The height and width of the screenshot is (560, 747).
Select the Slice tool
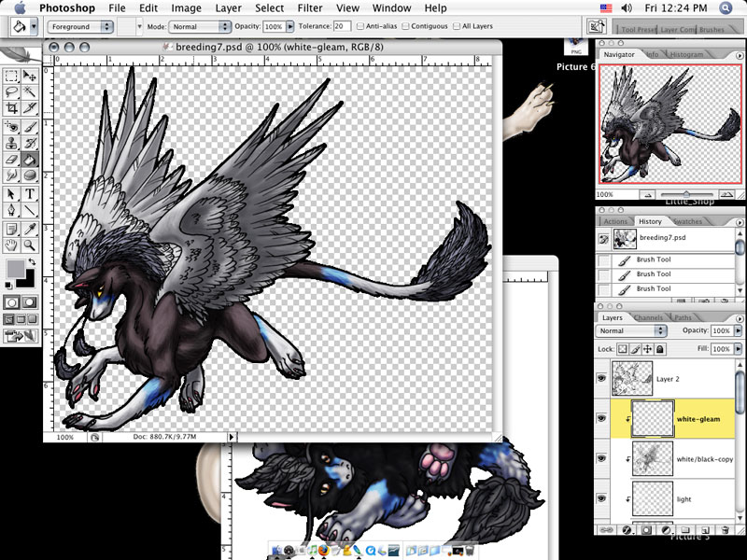[30, 108]
